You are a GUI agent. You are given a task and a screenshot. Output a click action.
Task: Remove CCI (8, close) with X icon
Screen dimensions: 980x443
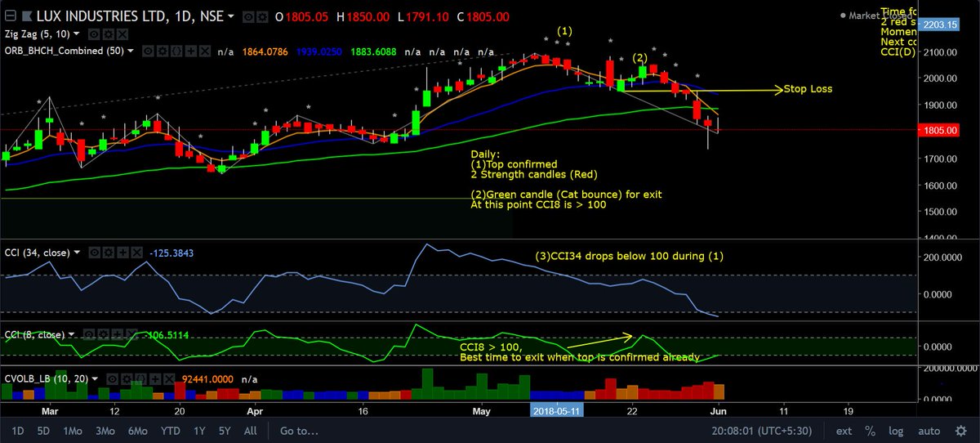(x=131, y=334)
